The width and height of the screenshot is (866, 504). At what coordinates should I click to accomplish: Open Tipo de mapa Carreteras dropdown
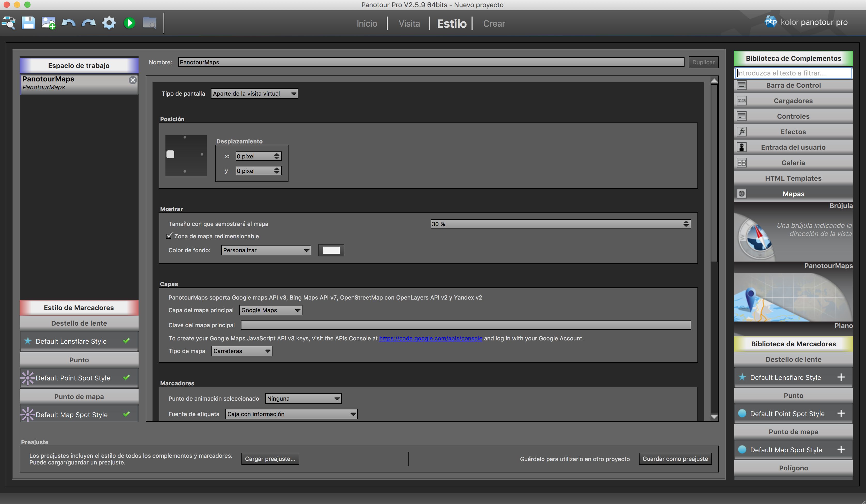click(x=242, y=351)
